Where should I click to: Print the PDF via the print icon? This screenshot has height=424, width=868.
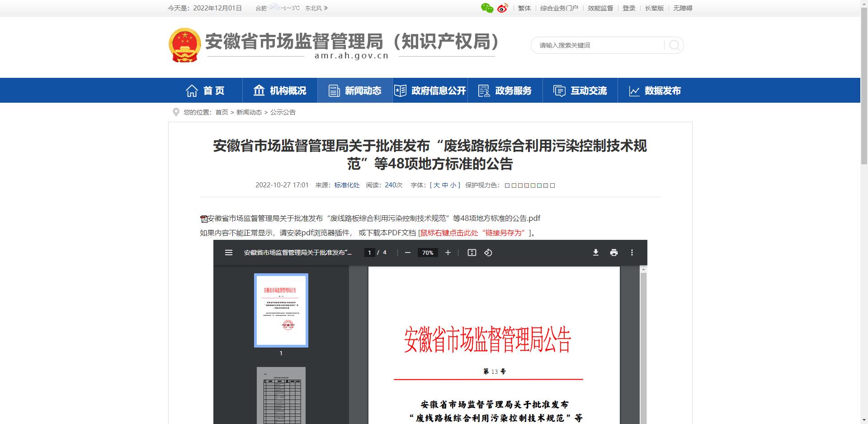click(613, 252)
